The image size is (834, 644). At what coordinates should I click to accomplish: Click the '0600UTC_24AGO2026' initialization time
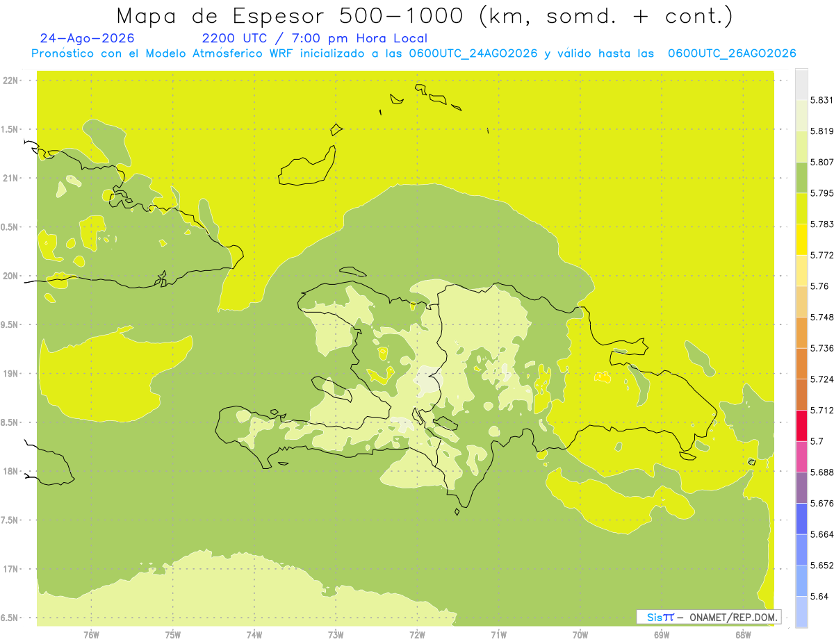[x=473, y=53]
